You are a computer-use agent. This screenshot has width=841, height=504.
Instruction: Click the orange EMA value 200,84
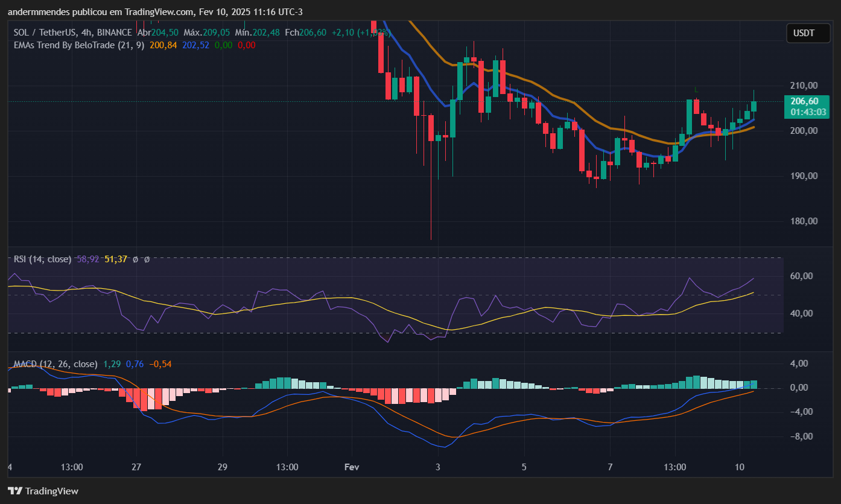point(162,45)
